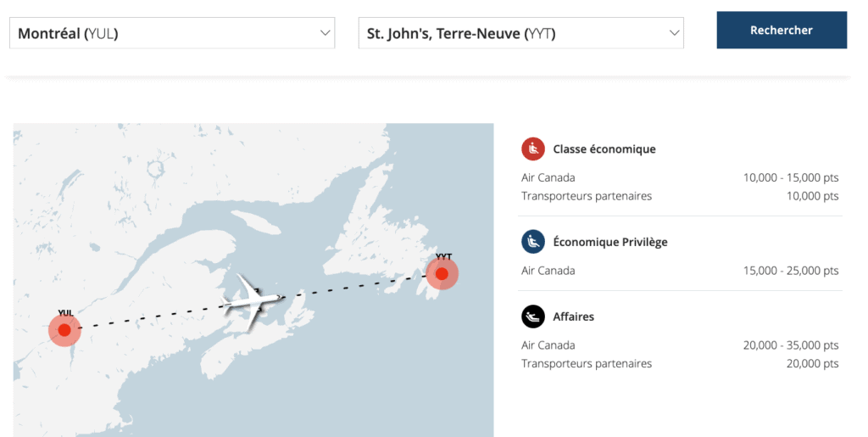Click Transporteurs partenaires under Classe économique
The image size is (868, 437).
tap(587, 196)
